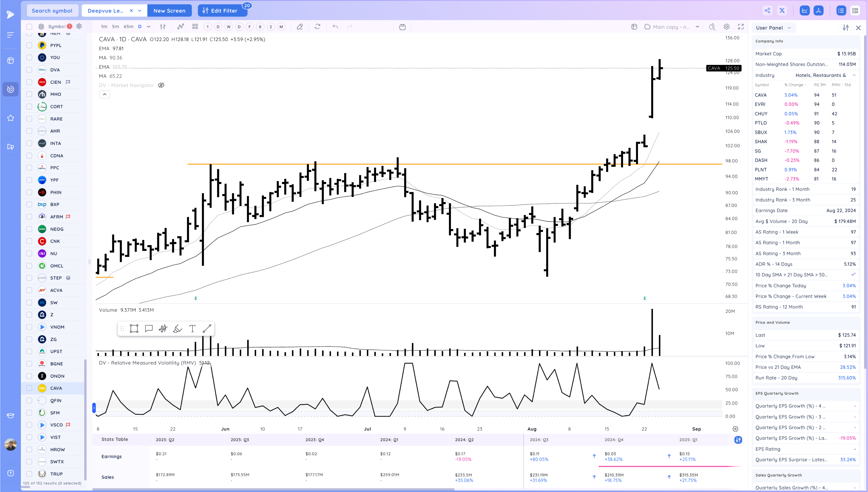Select the text annotation tool

tap(192, 329)
